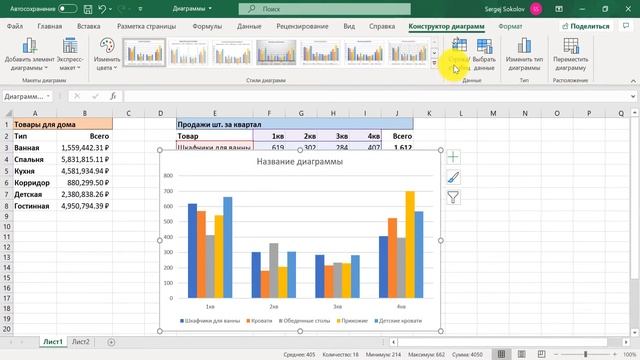Open Quick Layout gallery
The image size is (640, 360).
pyautogui.click(x=70, y=54)
